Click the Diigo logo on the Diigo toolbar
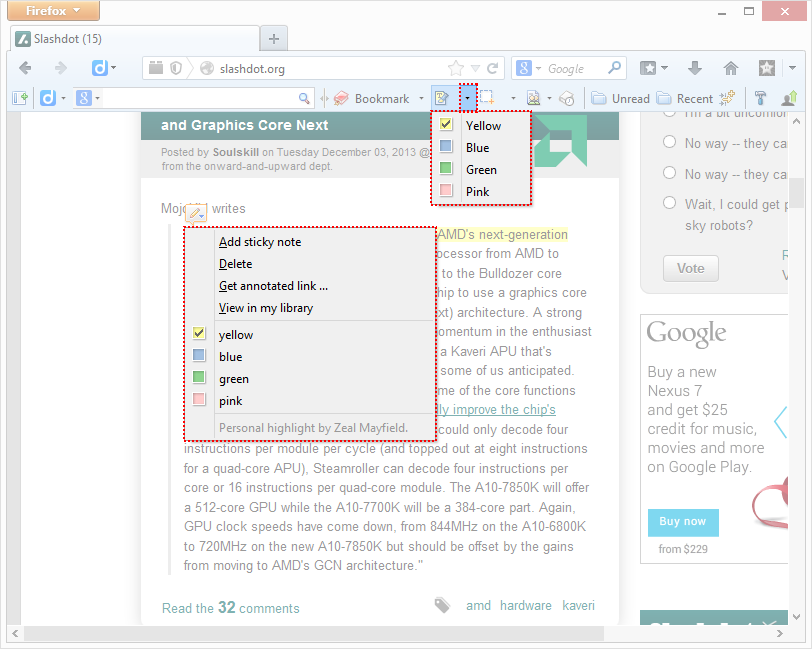812x649 pixels. point(48,98)
